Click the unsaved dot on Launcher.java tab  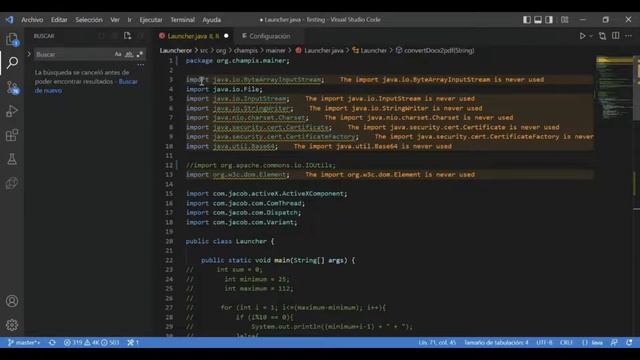(x=226, y=36)
